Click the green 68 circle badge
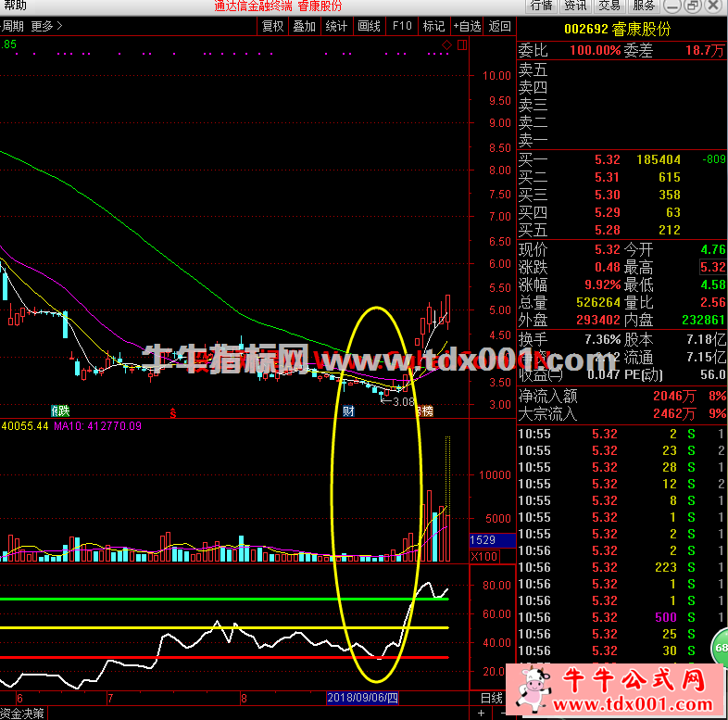The image size is (728, 720). (720, 647)
